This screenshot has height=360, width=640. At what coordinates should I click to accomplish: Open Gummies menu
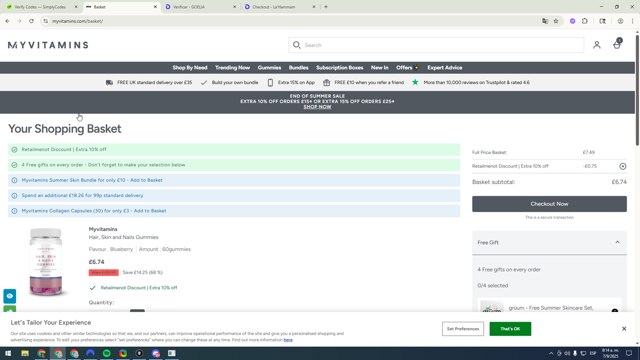[269, 68]
